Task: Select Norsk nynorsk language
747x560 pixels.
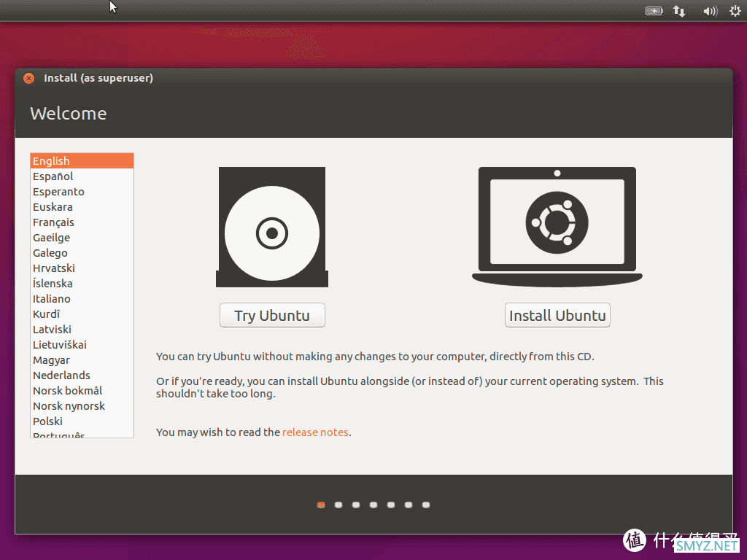Action: (82, 405)
